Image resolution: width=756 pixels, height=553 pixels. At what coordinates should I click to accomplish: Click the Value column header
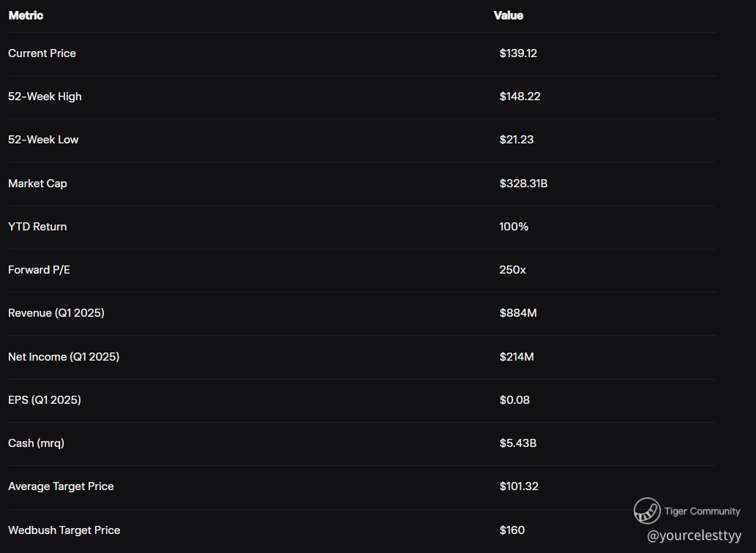(x=508, y=15)
